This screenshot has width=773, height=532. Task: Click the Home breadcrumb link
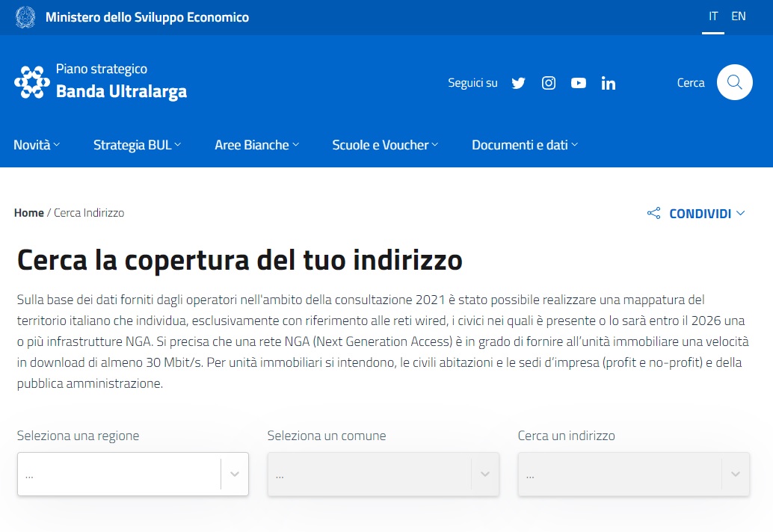[29, 212]
